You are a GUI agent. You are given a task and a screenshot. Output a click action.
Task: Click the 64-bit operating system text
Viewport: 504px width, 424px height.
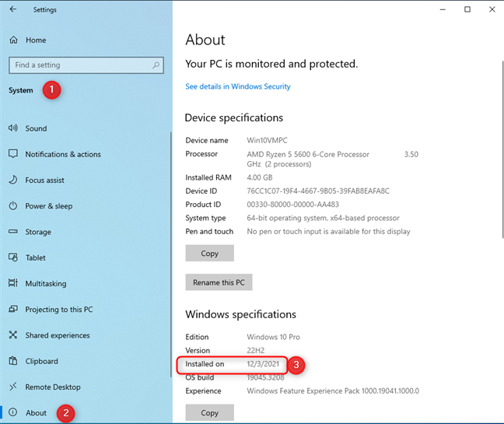tap(323, 218)
